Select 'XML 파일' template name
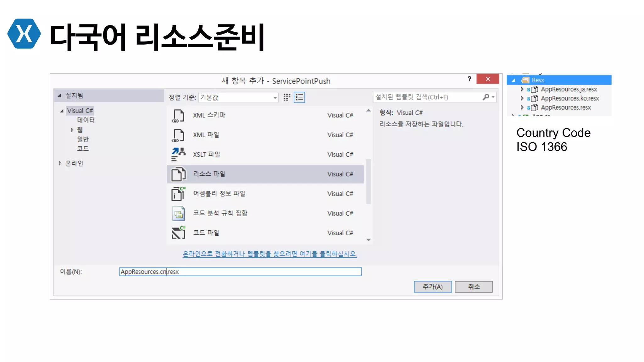 pyautogui.click(x=206, y=135)
